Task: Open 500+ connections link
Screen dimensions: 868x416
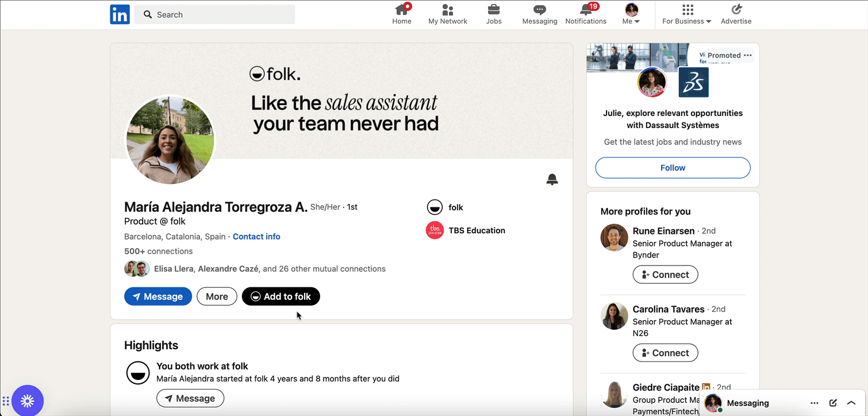Action: 159,251
